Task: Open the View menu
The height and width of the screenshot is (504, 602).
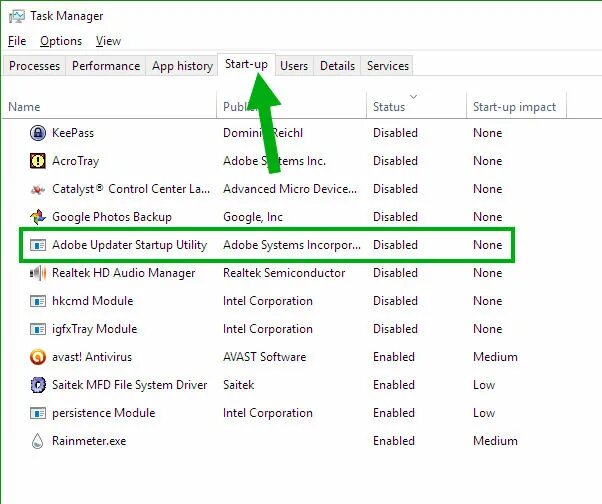Action: tap(108, 41)
